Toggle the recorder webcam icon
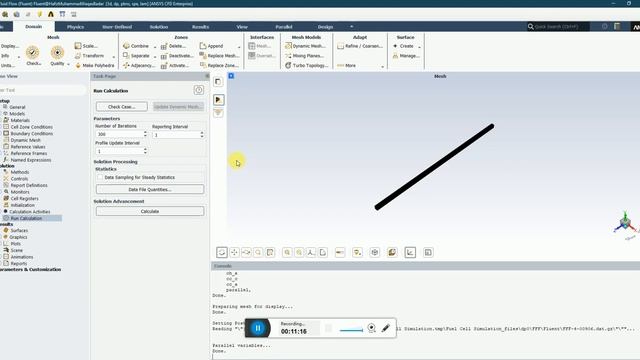This screenshot has height=360, width=640. click(371, 328)
